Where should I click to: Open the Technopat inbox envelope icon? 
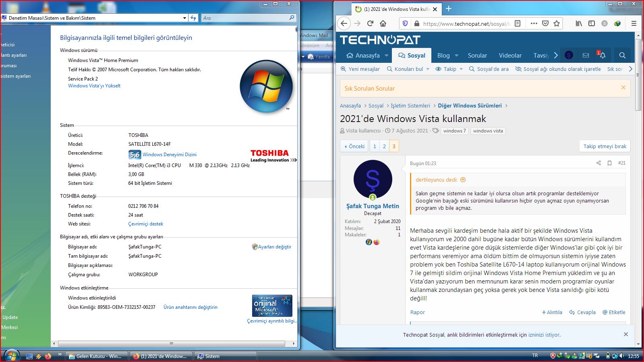point(586,55)
